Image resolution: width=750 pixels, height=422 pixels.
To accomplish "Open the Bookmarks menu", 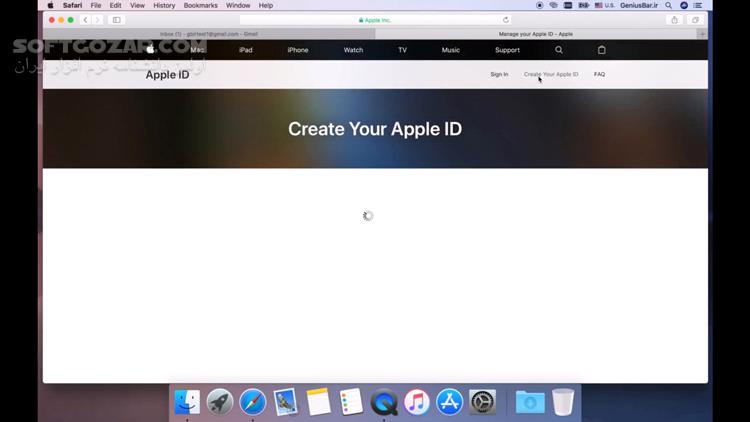I will point(200,6).
